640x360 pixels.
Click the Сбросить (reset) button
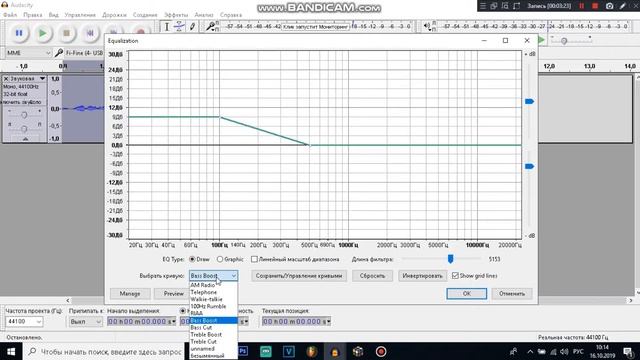point(372,276)
